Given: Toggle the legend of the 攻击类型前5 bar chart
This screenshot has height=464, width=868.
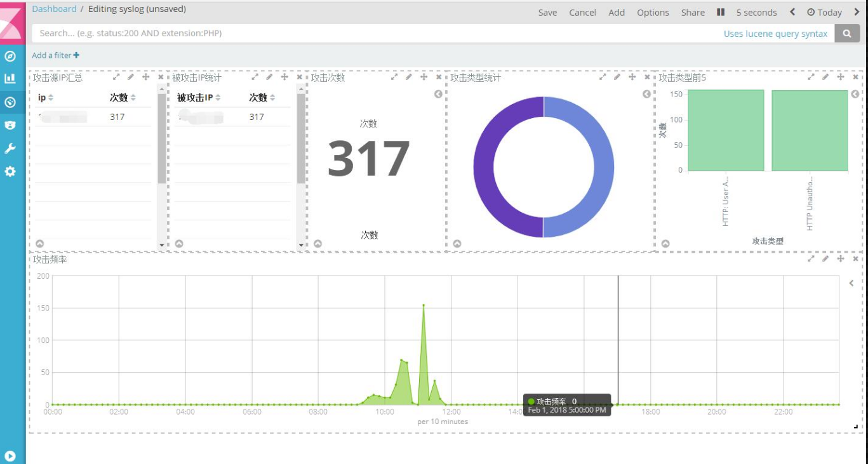Looking at the screenshot, I should tap(855, 94).
